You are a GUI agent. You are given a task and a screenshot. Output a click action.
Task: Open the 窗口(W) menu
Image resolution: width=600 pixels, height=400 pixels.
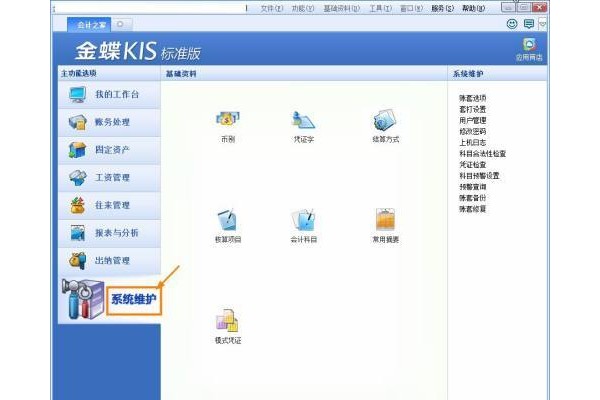pyautogui.click(x=411, y=8)
